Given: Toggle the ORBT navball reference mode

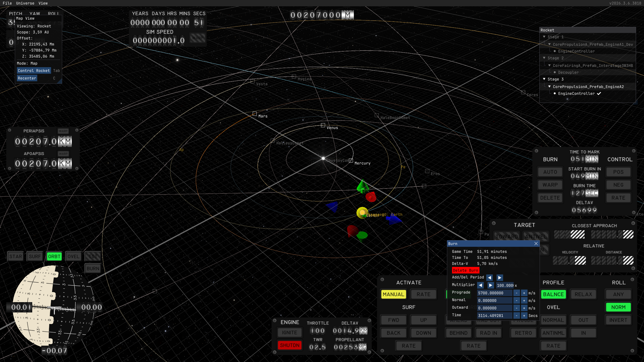Looking at the screenshot, I should pos(54,256).
